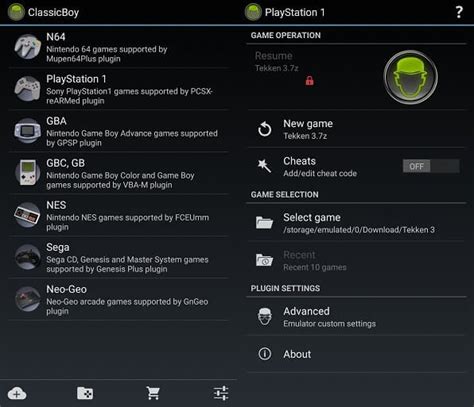Open the shopping cart icon
Screen dimensions: 474x407
[x=153, y=393]
